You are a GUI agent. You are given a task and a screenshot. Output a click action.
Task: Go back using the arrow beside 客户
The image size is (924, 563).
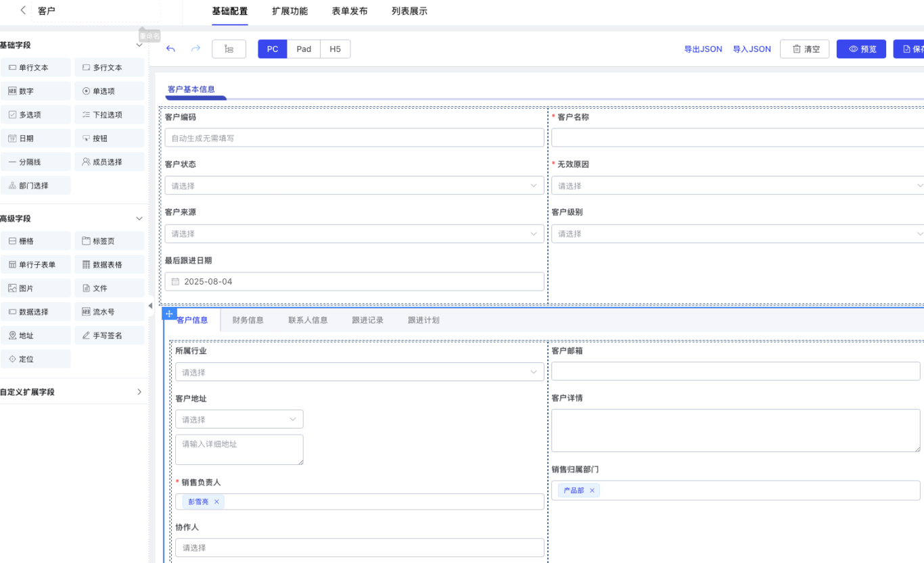[x=23, y=11]
